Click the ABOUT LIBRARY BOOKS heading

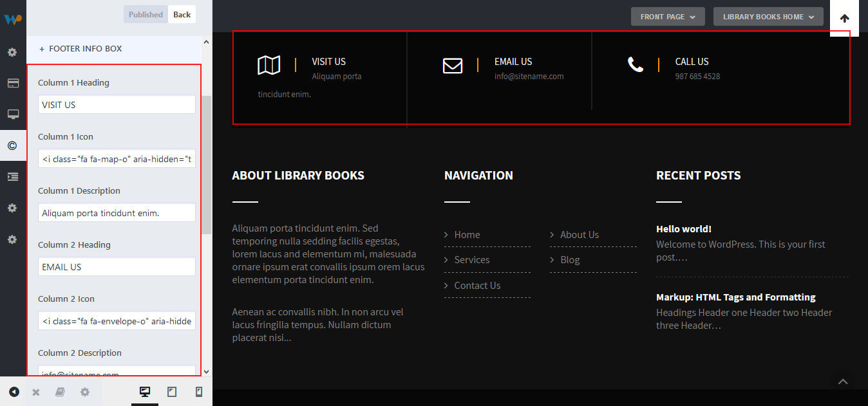coord(298,176)
